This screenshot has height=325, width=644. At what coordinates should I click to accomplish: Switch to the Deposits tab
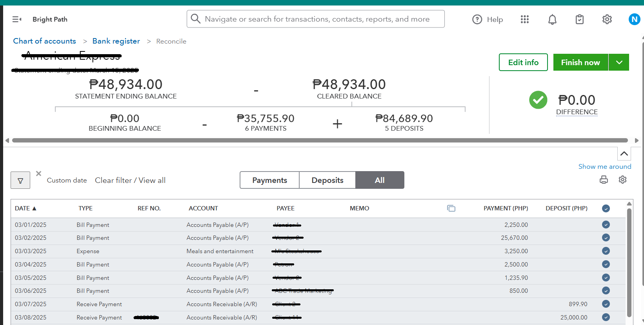[x=327, y=180]
